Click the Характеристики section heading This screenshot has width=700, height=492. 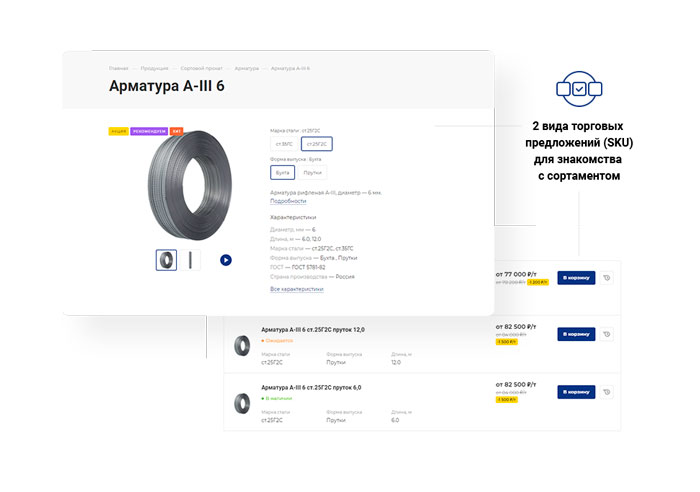pos(293,217)
